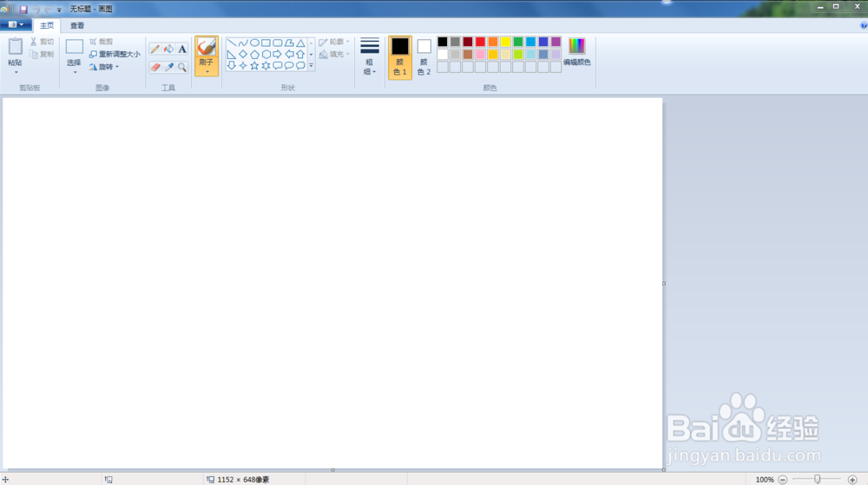Pick the dark red color swatch

pyautogui.click(x=468, y=42)
